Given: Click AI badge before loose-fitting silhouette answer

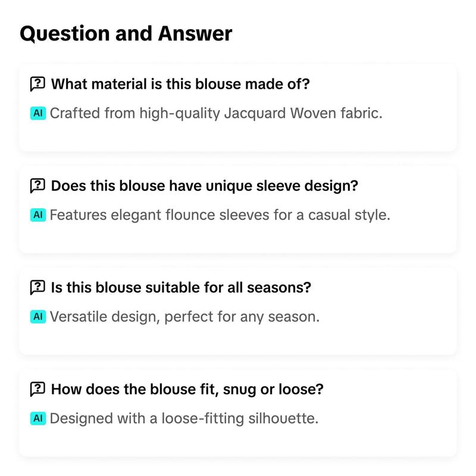Looking at the screenshot, I should point(38,418).
